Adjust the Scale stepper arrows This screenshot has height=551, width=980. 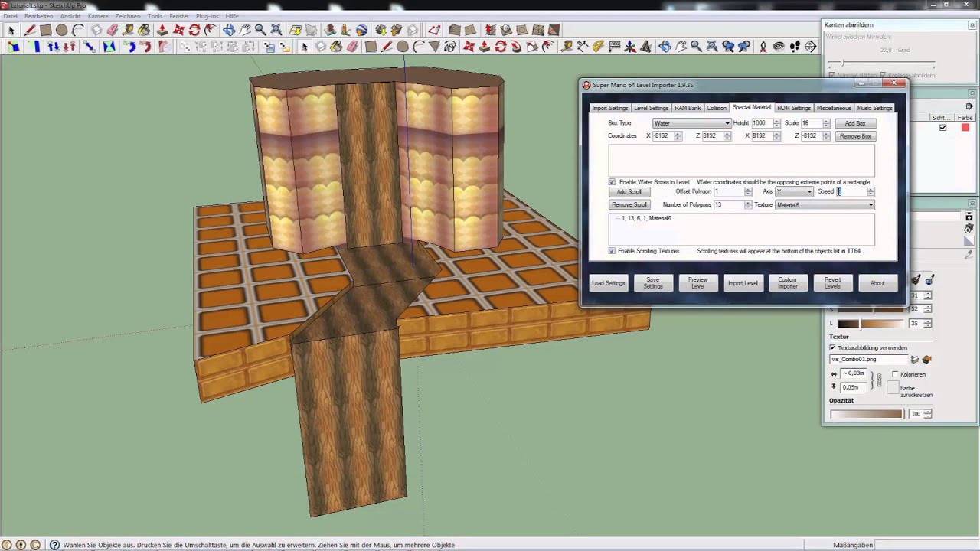click(826, 123)
